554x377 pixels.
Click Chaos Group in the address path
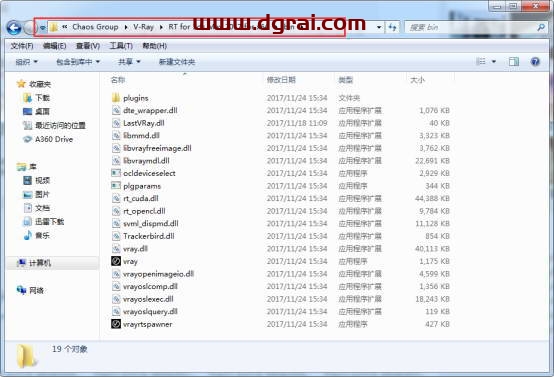coord(95,27)
